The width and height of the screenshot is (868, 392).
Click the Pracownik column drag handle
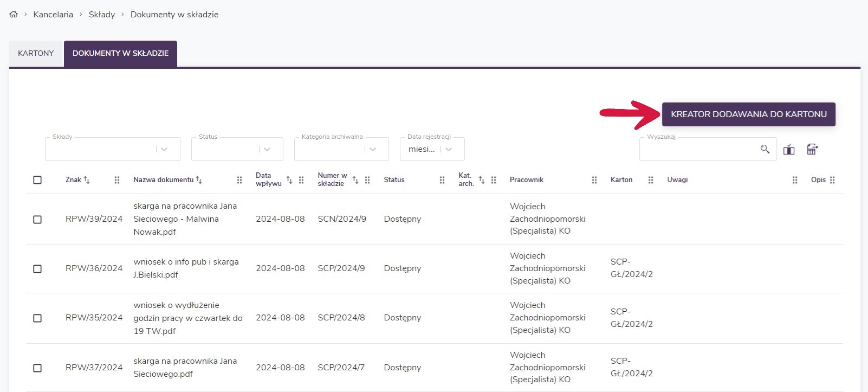click(594, 180)
